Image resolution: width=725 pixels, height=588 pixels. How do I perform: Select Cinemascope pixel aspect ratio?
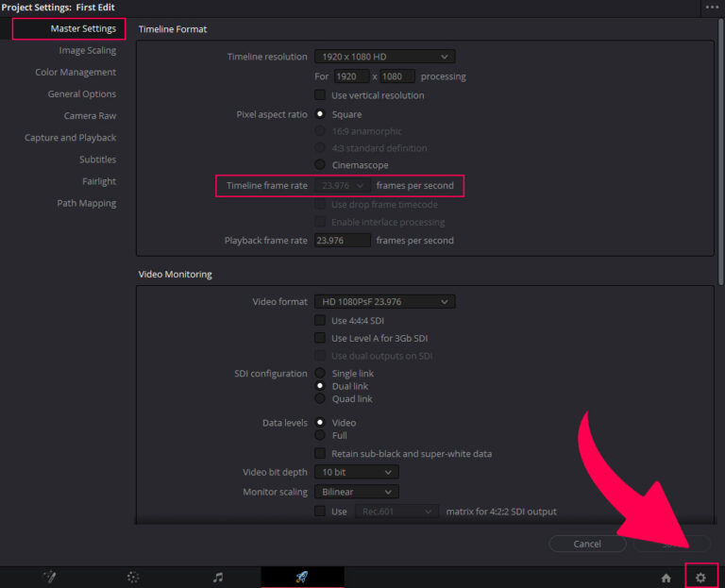pos(320,164)
